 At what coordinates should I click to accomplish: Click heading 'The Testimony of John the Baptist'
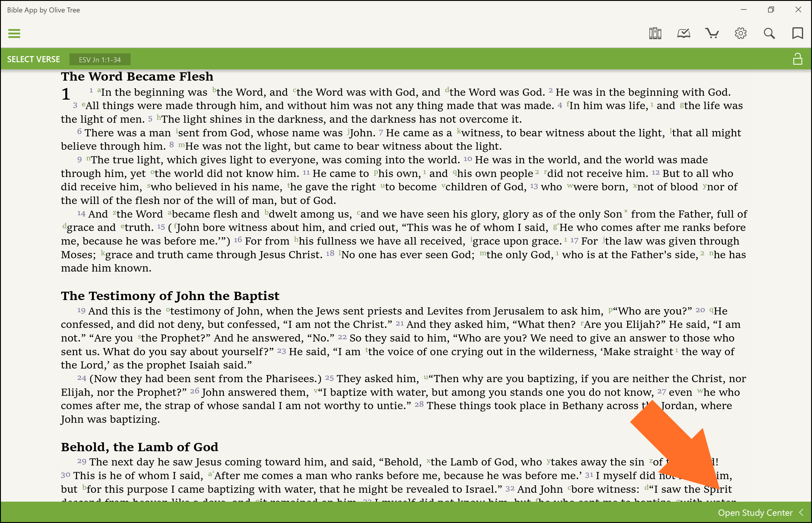[x=170, y=296]
